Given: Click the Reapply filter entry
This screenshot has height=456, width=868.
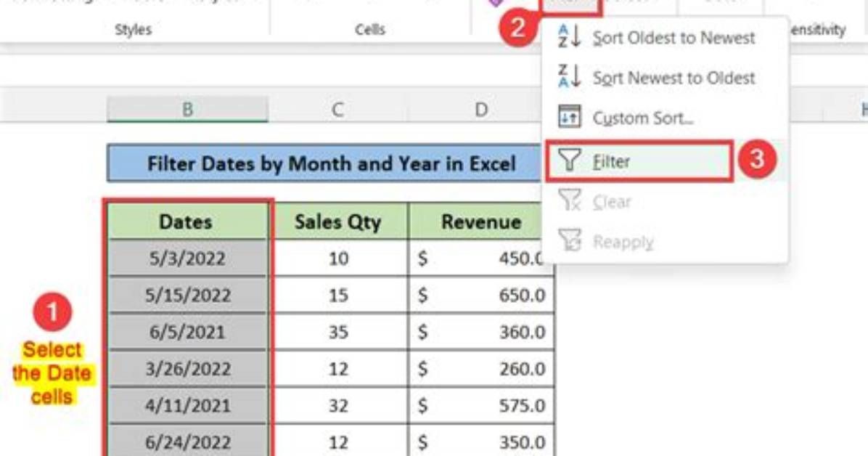Looking at the screenshot, I should coord(664,242).
